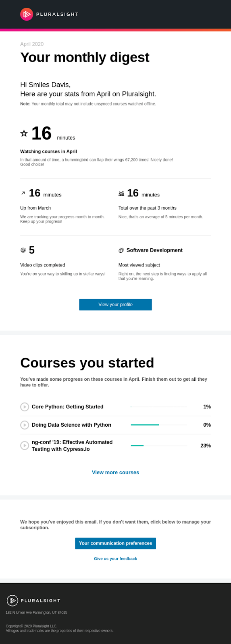The height and width of the screenshot is (644, 231).
Task: Click the up-arrow icon near Up from March
Action: click(23, 193)
